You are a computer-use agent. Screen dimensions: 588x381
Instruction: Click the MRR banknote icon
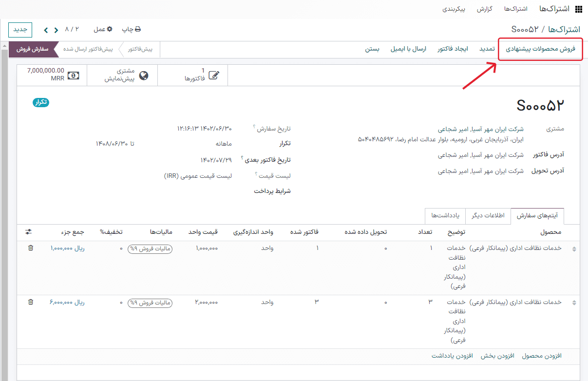[x=74, y=75]
